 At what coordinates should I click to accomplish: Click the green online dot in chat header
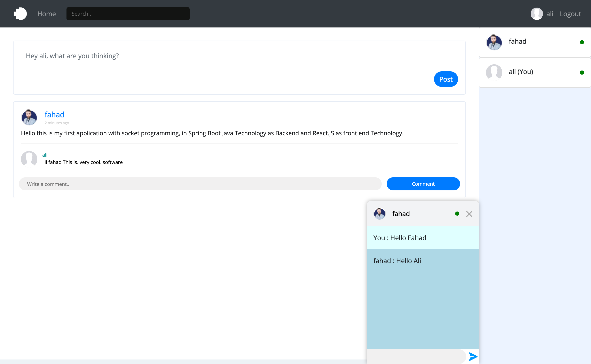click(x=457, y=214)
